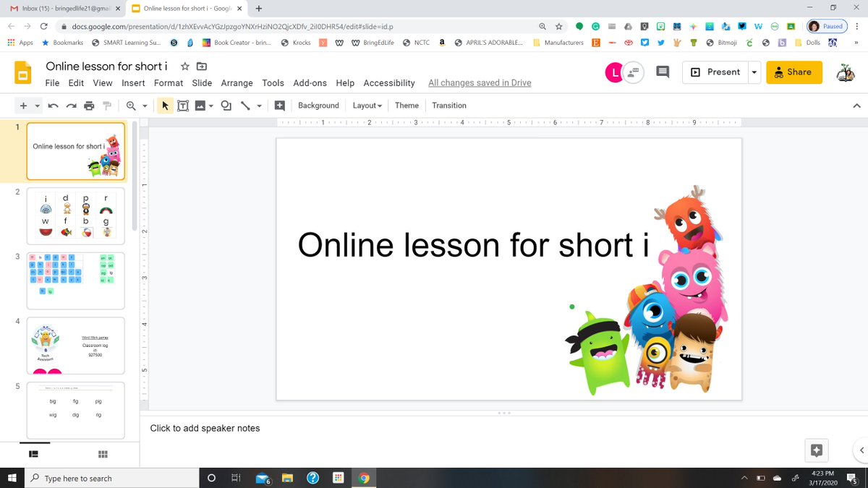Open the zoom level dropdown arrow
The image size is (868, 488).
coord(145,106)
